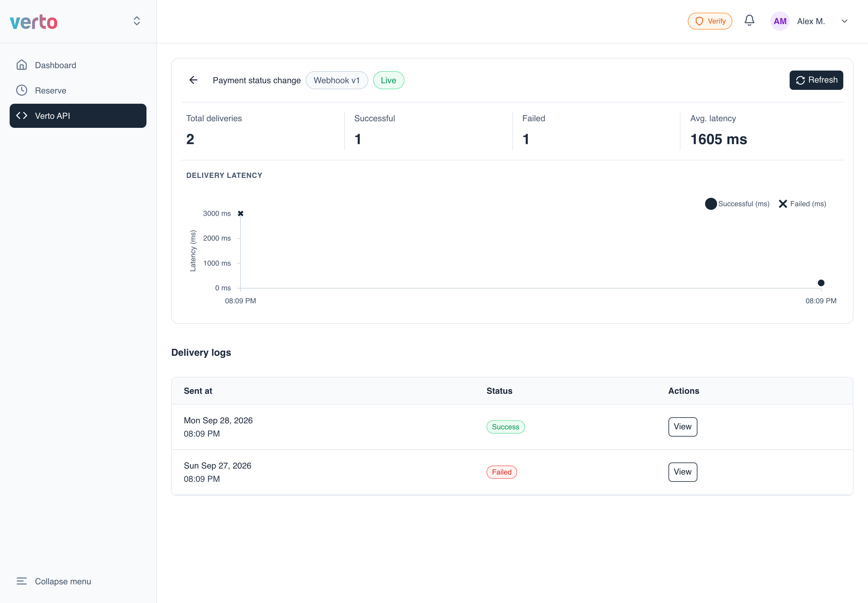Click the Status column header

499,391
